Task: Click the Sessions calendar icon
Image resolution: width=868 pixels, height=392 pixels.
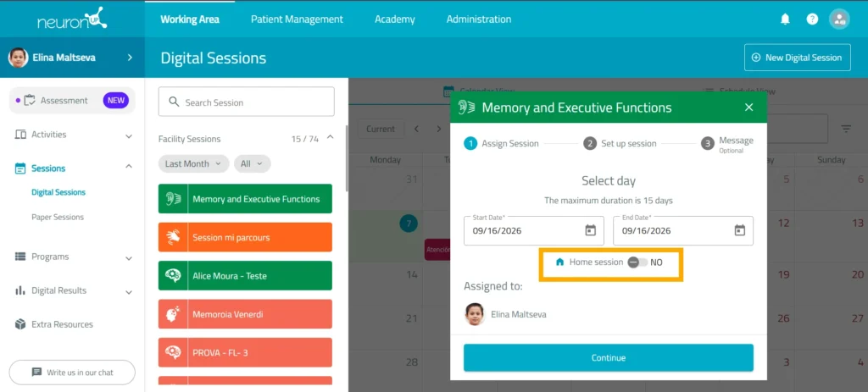Action: pyautogui.click(x=20, y=168)
